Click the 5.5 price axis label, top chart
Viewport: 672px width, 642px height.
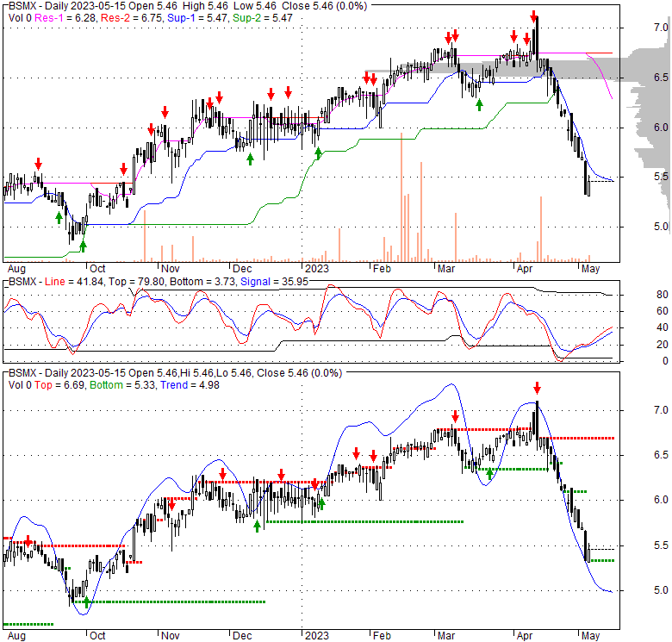pos(661,177)
